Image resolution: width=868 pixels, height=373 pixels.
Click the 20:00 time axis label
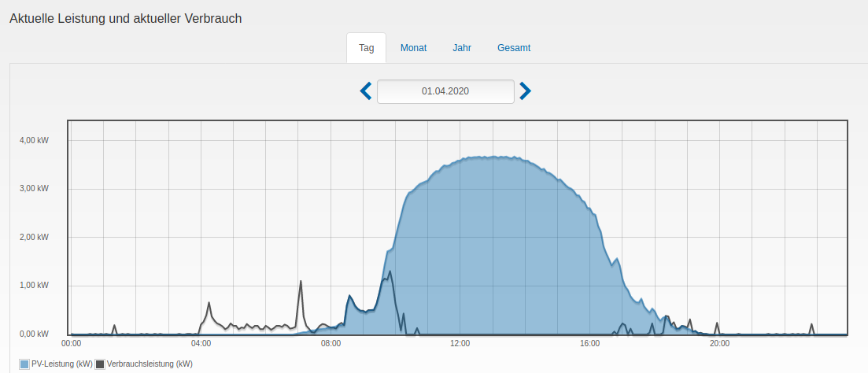click(x=719, y=344)
